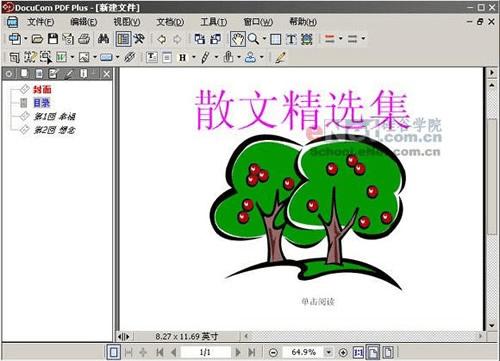Click the yellow pen signature icon
Screen dimensions: 500x361
click(280, 57)
